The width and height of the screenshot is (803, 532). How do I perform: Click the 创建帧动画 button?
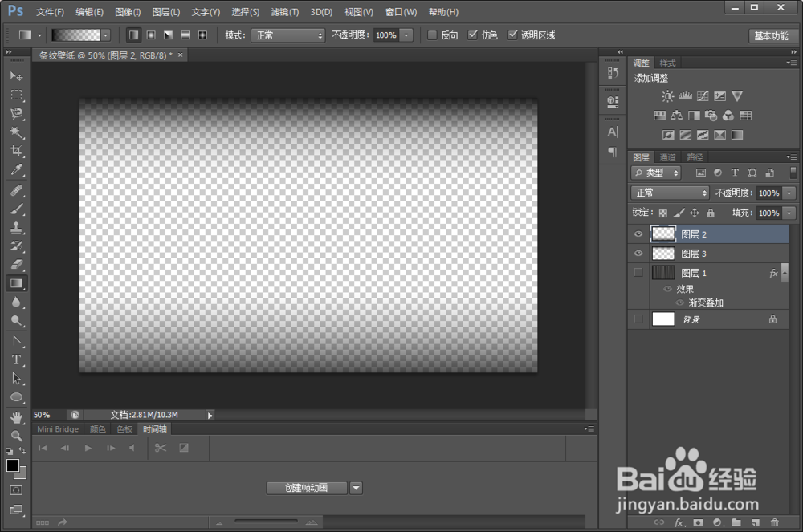pos(306,488)
